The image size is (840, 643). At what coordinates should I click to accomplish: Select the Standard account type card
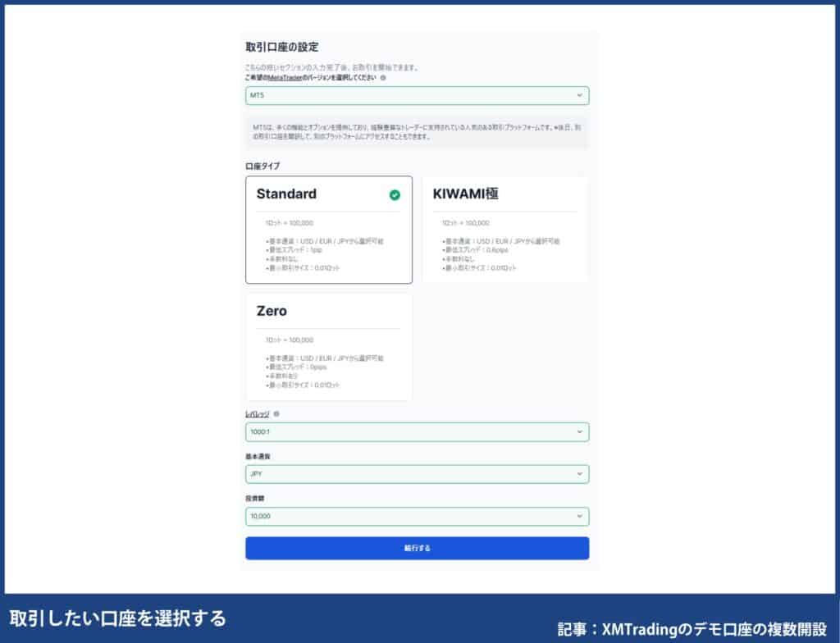point(328,227)
